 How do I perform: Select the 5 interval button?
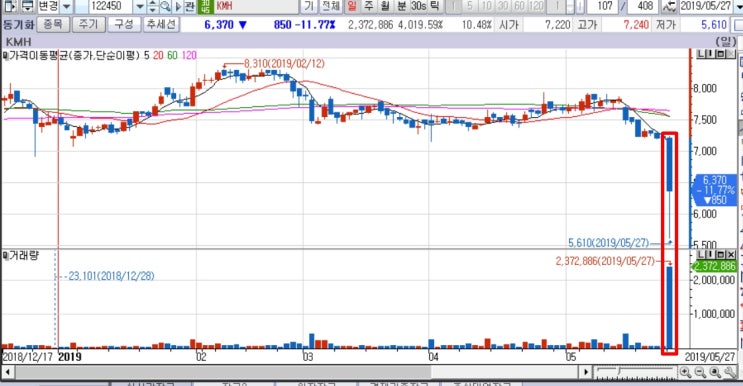470,6
